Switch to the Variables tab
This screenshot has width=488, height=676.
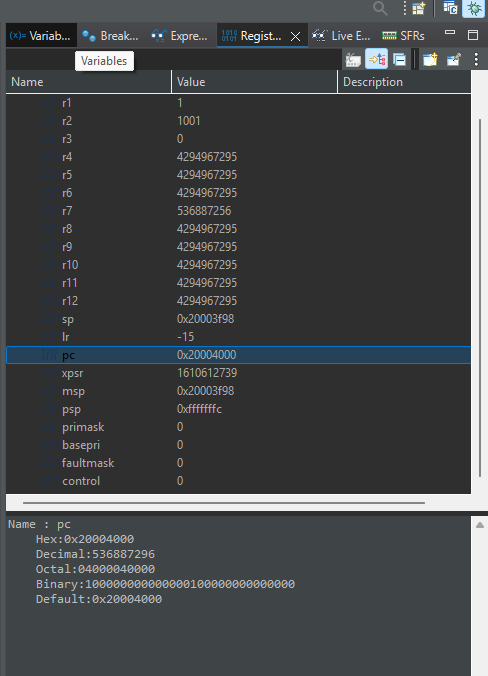pos(40,36)
